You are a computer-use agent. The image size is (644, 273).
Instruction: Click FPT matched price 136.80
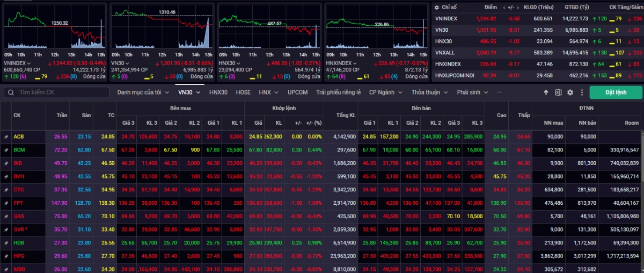[255, 203]
